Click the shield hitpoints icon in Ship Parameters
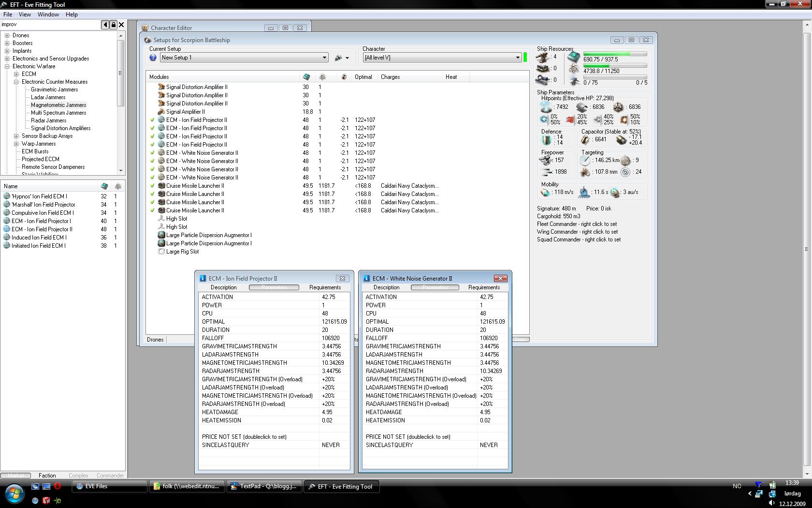This screenshot has height=508, width=812. tap(546, 107)
